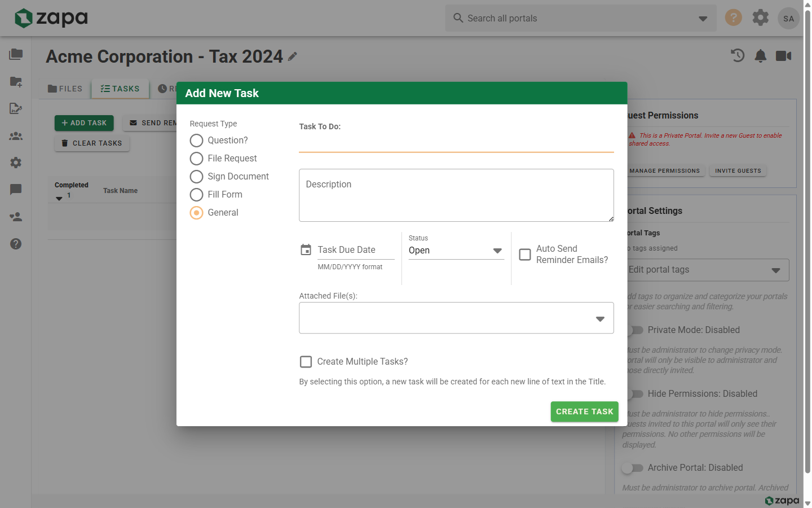
Task: Open the orange help question icon
Action: tap(733, 17)
